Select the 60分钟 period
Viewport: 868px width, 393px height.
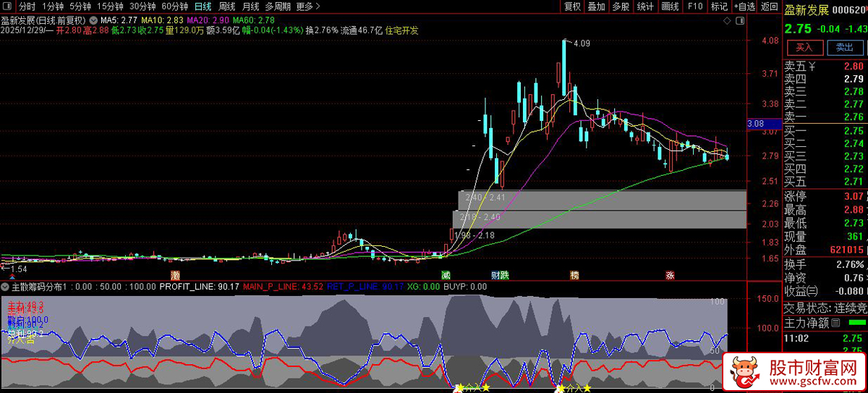click(x=174, y=7)
